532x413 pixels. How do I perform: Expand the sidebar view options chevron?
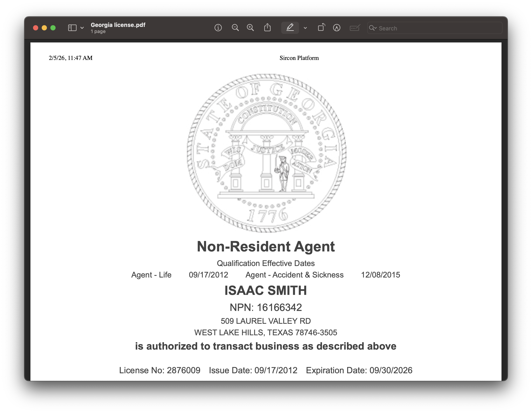82,28
